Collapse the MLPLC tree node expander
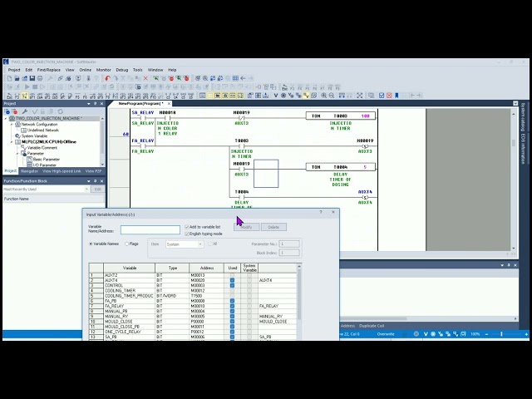Image resolution: width=532 pixels, height=399 pixels. pos(12,142)
